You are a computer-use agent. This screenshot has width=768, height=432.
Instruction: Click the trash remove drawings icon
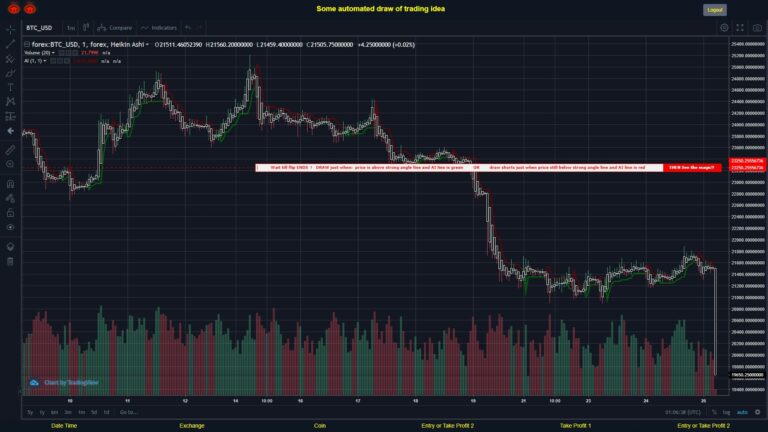tap(10, 262)
